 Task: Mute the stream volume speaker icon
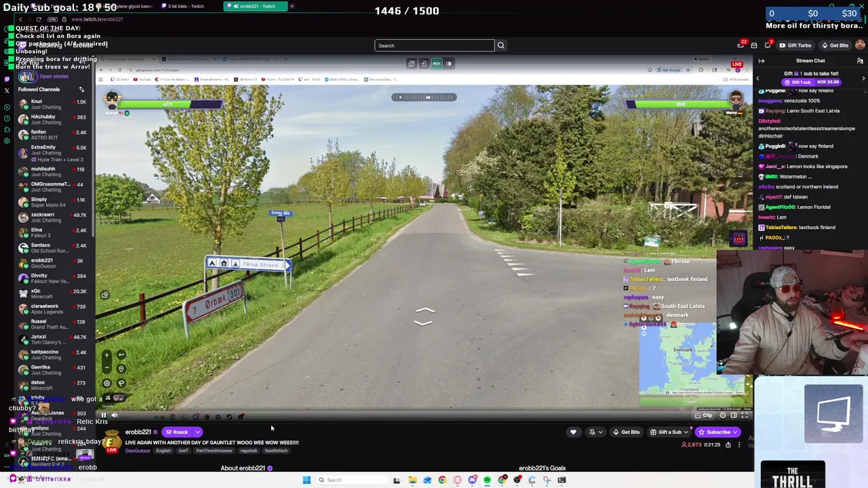[x=115, y=415]
